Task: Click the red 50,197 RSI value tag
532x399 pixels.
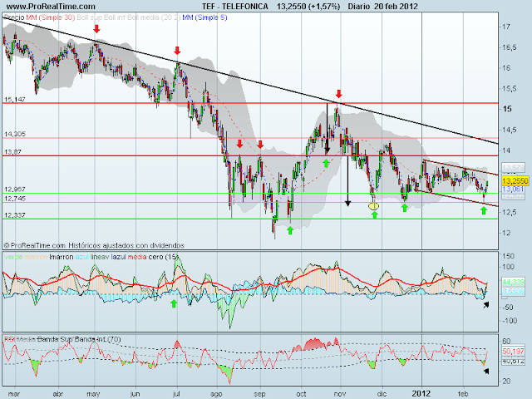Action: click(513, 351)
